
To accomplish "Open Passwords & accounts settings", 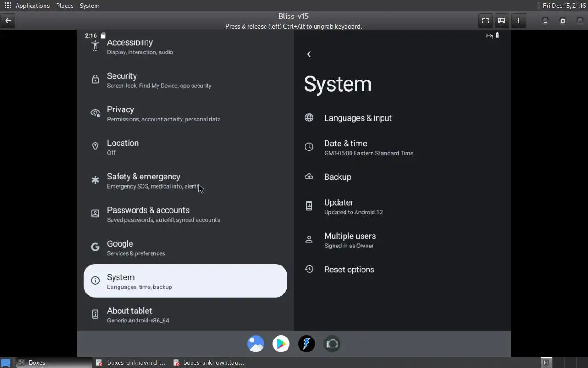I will 185,214.
